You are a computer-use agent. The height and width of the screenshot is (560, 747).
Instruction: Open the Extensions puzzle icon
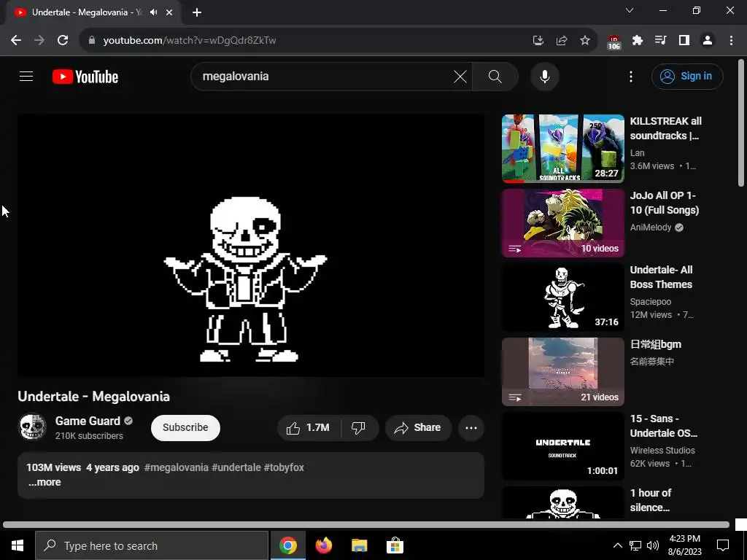point(638,41)
